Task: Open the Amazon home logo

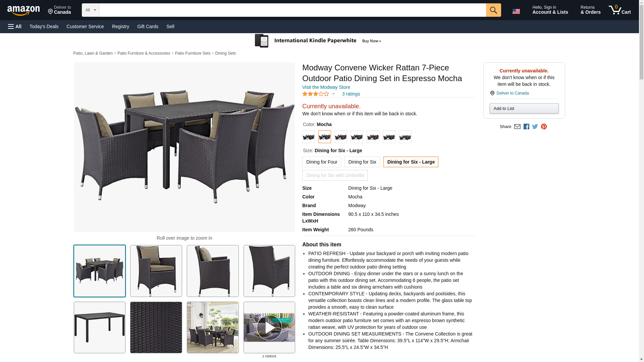Action: click(x=23, y=11)
